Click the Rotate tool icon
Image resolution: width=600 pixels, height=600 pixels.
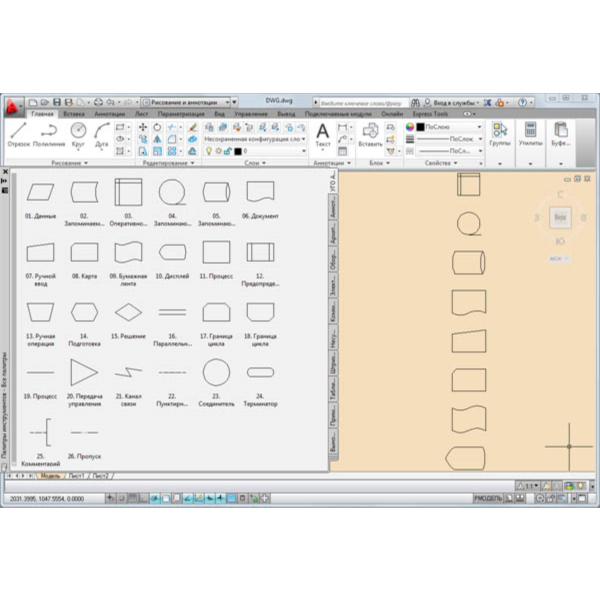[x=157, y=127]
